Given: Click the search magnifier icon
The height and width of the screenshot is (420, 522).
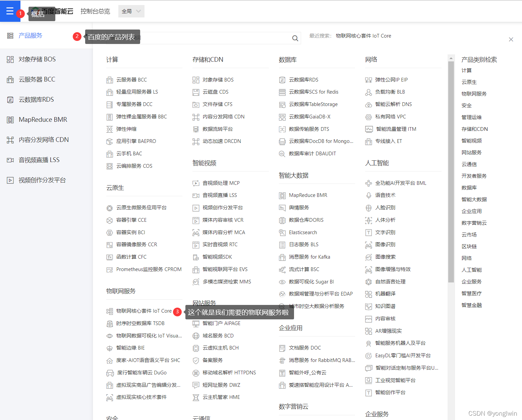Looking at the screenshot, I should tap(295, 38).
